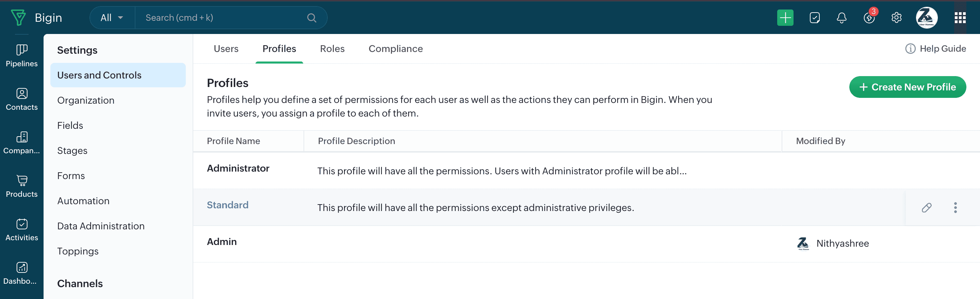980x299 pixels.
Task: Open the apps grid launcher
Action: 960,18
